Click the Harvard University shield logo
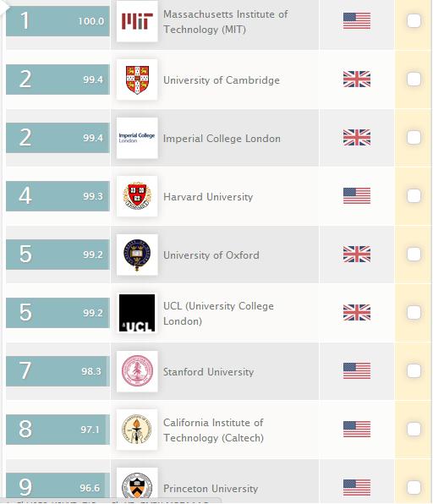The width and height of the screenshot is (433, 504). coord(137,196)
